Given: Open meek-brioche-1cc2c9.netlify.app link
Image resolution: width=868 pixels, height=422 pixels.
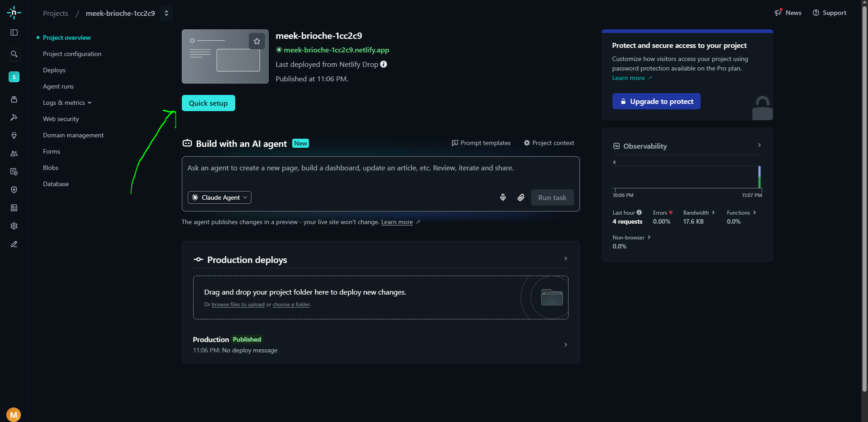Looking at the screenshot, I should pos(336,50).
